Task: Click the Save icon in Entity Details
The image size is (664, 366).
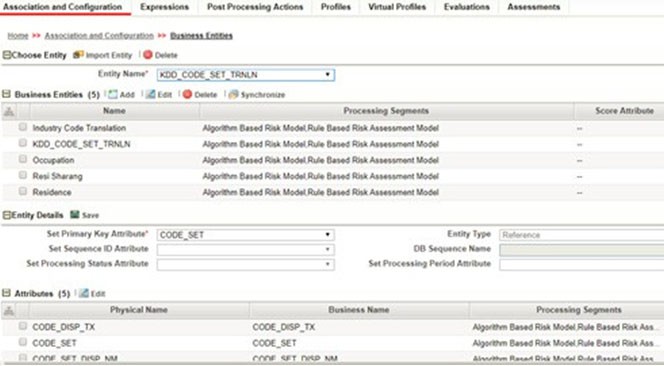Action: [75, 215]
